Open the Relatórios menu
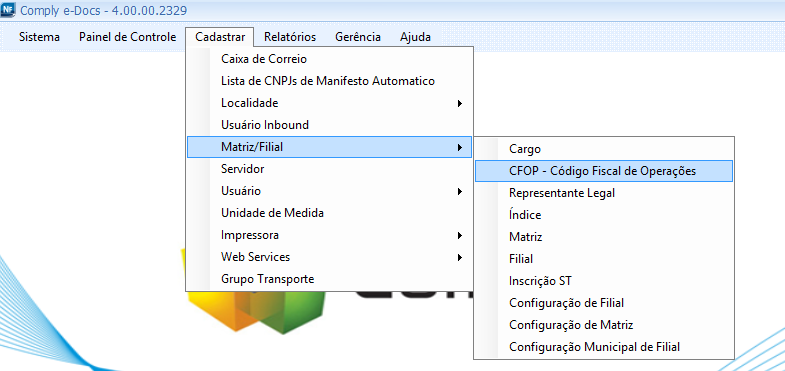Viewport: 785px width, 371px height. [290, 37]
